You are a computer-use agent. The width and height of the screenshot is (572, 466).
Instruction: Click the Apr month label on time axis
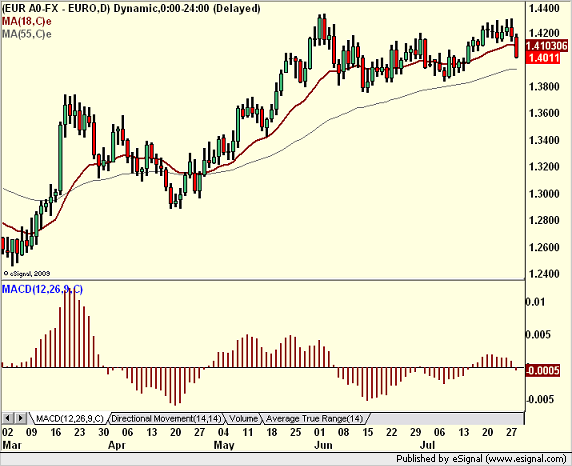tap(117, 445)
